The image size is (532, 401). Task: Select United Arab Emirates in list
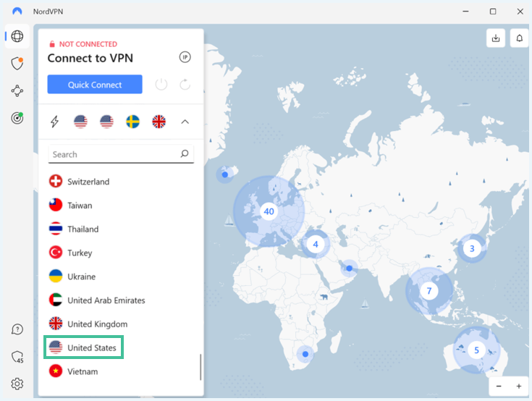[x=121, y=300]
